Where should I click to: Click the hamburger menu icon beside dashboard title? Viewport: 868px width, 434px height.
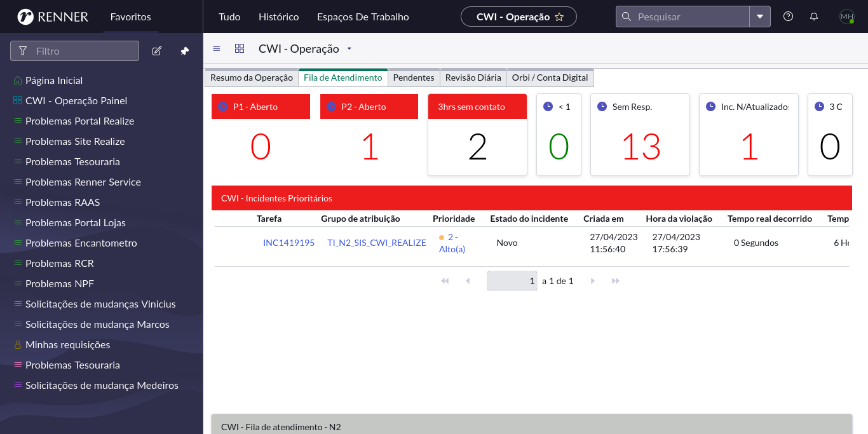coord(217,48)
